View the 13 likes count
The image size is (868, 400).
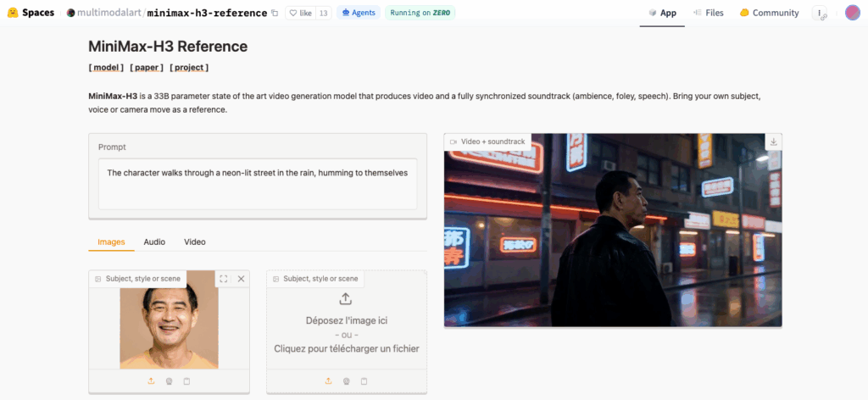point(323,13)
